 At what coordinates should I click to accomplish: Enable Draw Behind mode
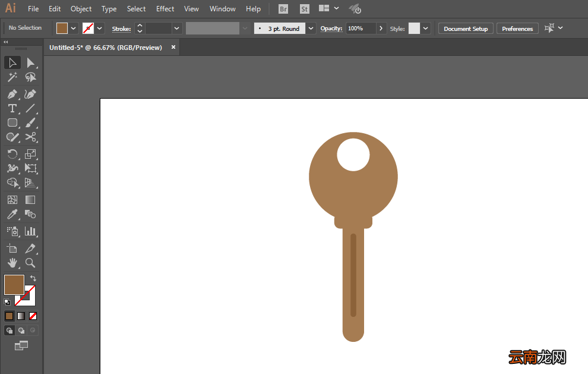point(21,331)
